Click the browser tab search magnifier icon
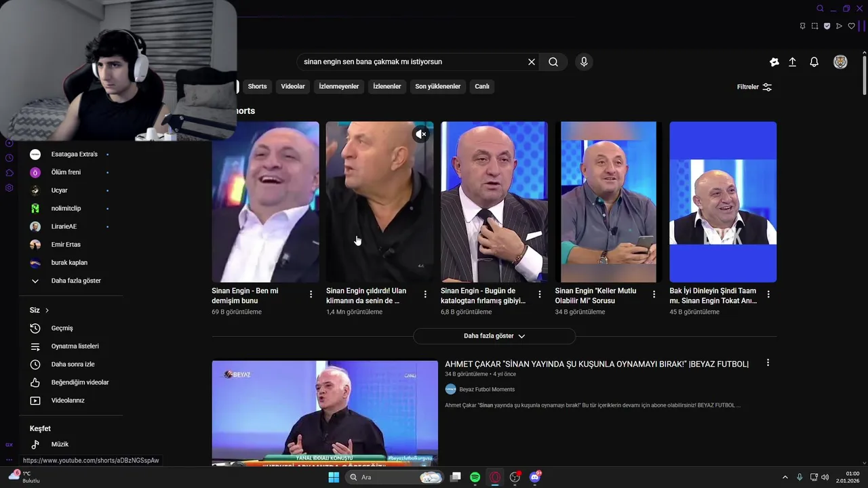This screenshot has width=868, height=488. (x=821, y=9)
